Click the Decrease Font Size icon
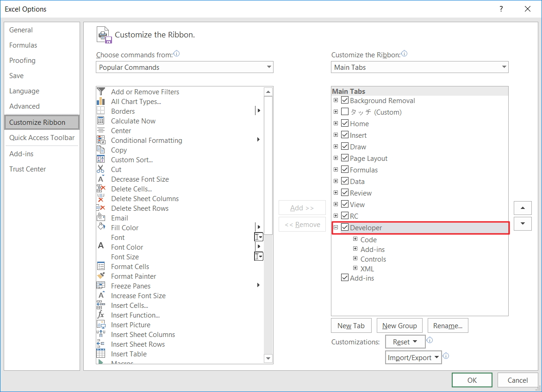The width and height of the screenshot is (542, 392). [100, 179]
